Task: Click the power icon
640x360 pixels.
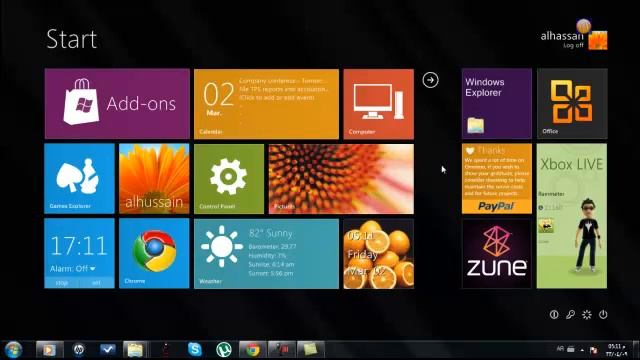Action: click(x=603, y=314)
